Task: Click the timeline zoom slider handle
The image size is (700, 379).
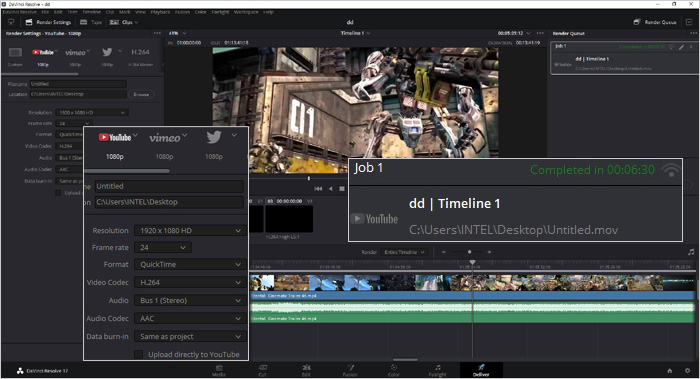Action: (469, 252)
